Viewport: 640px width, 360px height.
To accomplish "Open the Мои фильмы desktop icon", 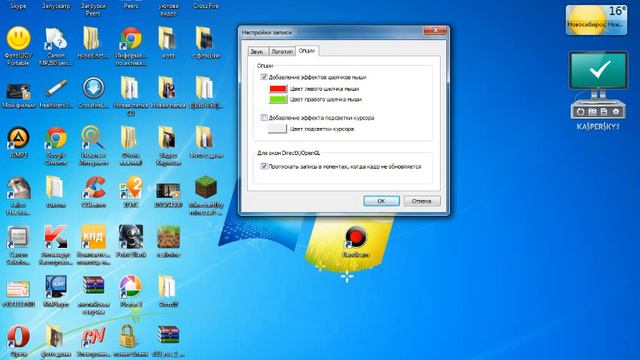I will coord(18,91).
